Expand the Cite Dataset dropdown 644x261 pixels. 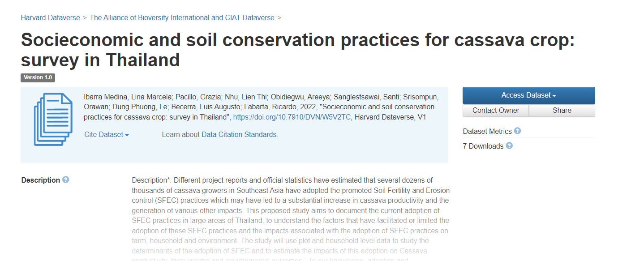[x=107, y=135]
